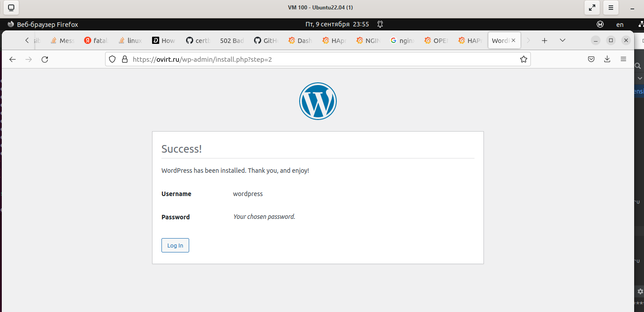Click the VM display icon at top left
The height and width of the screenshot is (312, 644).
[x=11, y=8]
